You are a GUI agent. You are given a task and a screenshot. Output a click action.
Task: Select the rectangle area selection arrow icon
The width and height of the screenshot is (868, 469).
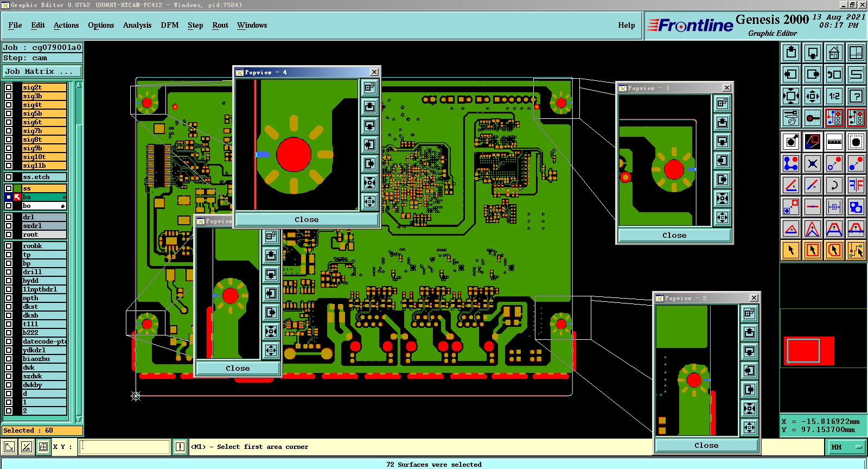tap(813, 250)
